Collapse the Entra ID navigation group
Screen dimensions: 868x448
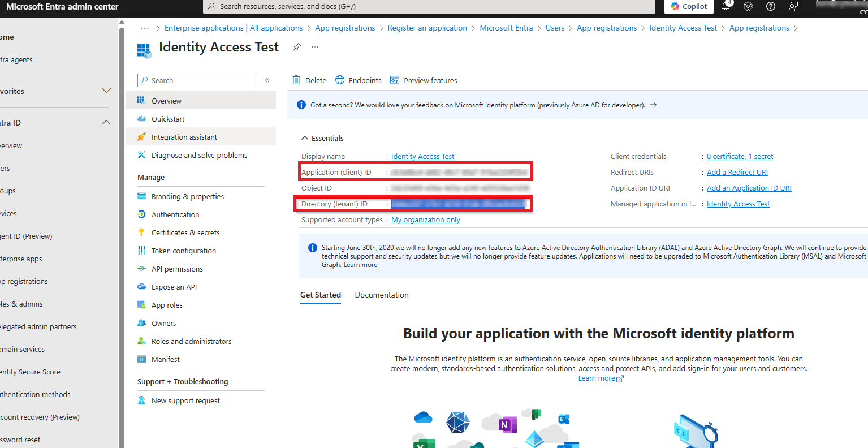point(106,123)
